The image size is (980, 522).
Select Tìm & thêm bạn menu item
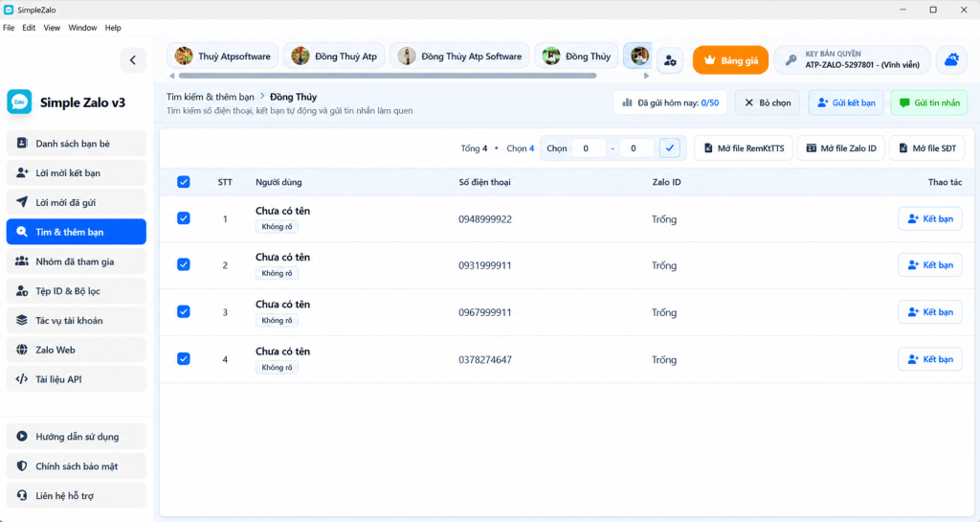pyautogui.click(x=77, y=232)
